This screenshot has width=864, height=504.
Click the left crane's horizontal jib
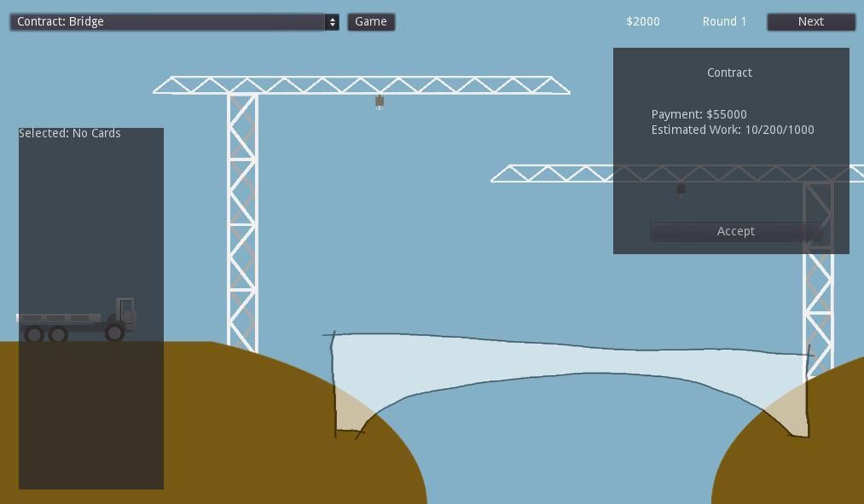[362, 84]
